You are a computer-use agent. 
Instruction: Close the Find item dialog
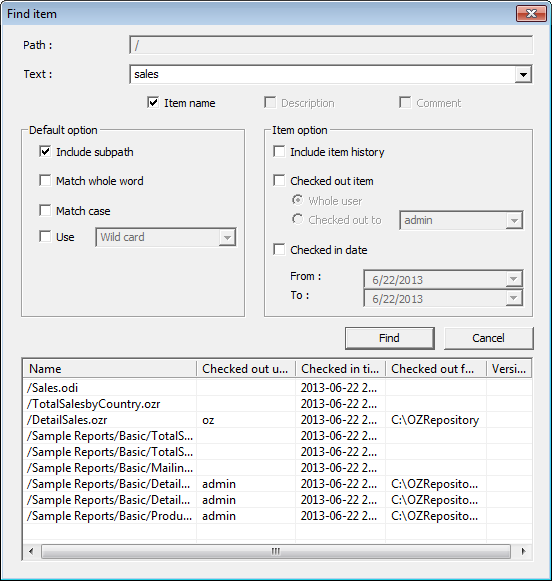(x=531, y=14)
